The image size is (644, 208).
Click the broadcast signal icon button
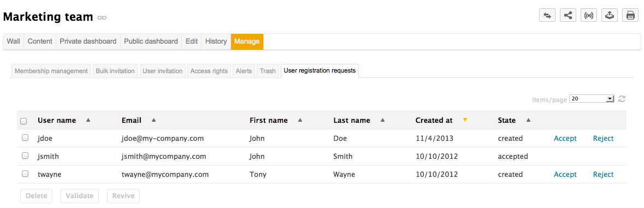[588, 16]
